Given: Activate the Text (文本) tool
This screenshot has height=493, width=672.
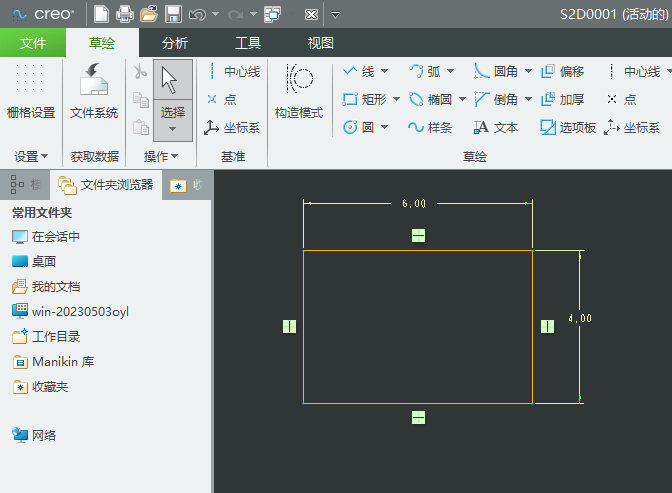Looking at the screenshot, I should [x=496, y=128].
